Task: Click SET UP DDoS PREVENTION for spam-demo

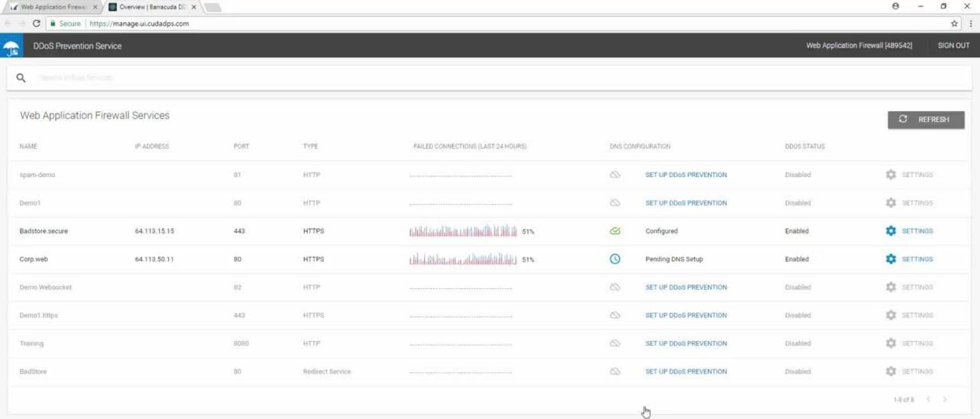Action: pos(686,175)
